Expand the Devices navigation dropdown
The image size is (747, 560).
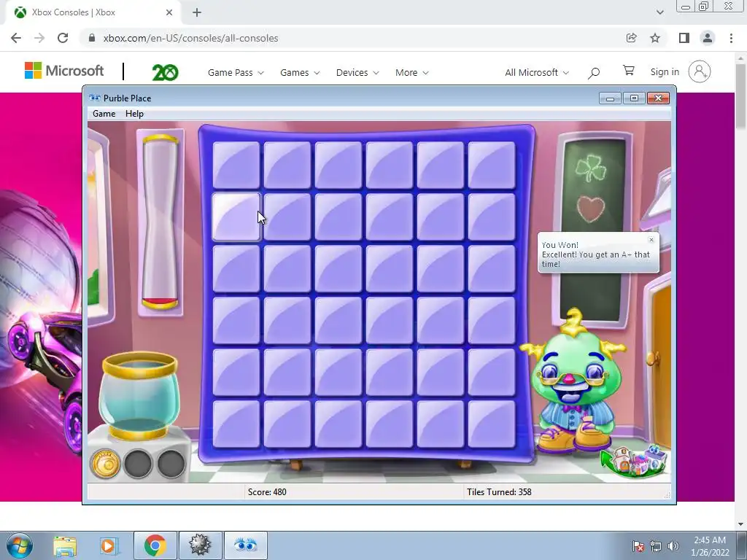pyautogui.click(x=357, y=72)
